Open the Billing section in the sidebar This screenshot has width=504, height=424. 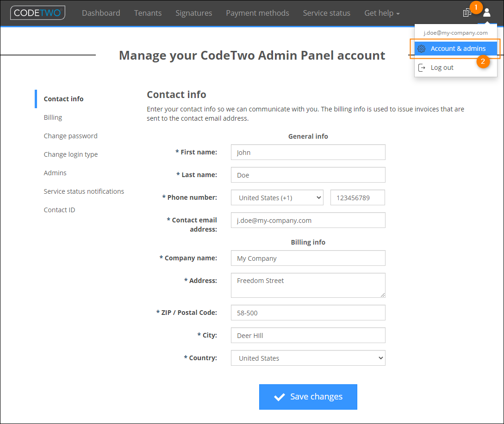point(52,117)
